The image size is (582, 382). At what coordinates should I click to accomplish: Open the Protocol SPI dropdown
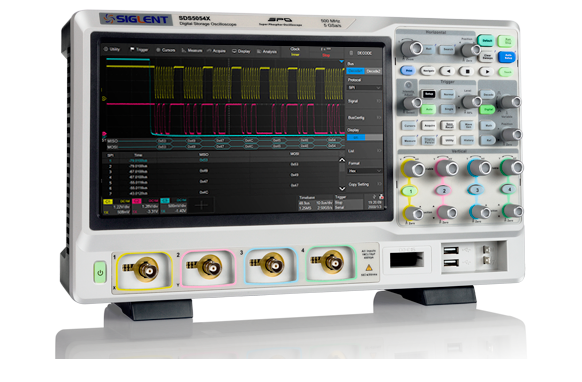point(364,88)
